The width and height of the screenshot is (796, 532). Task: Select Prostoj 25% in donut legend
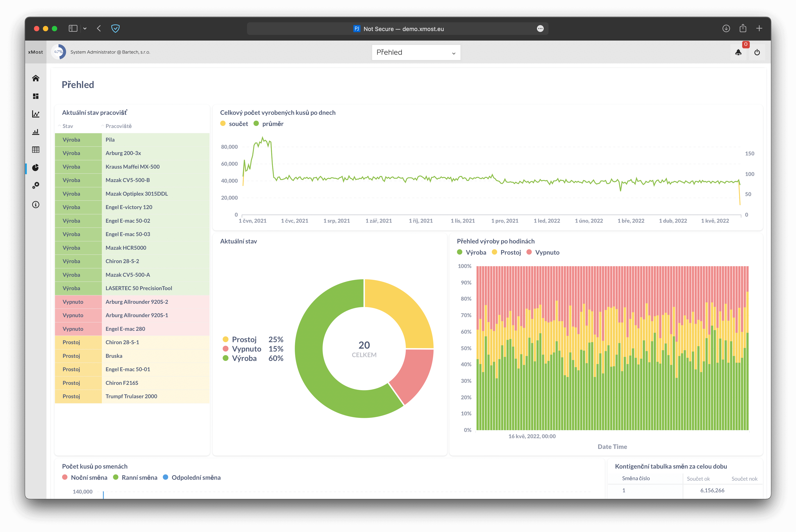click(253, 340)
